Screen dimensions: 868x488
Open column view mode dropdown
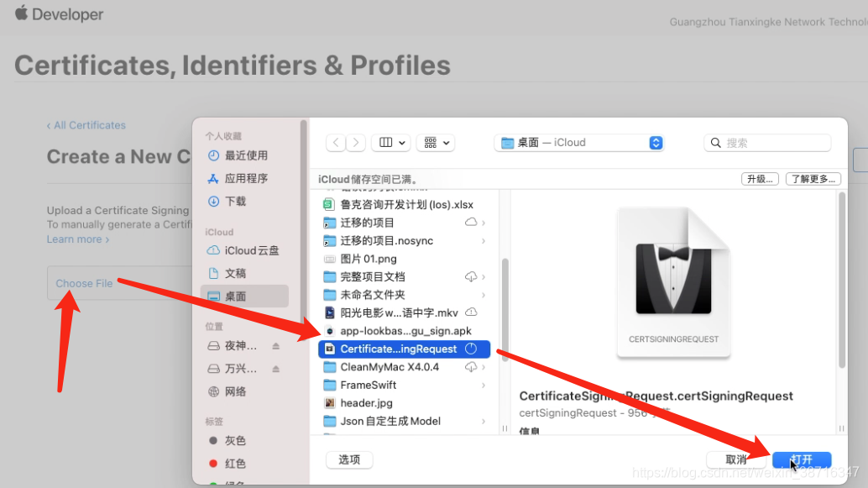click(391, 143)
